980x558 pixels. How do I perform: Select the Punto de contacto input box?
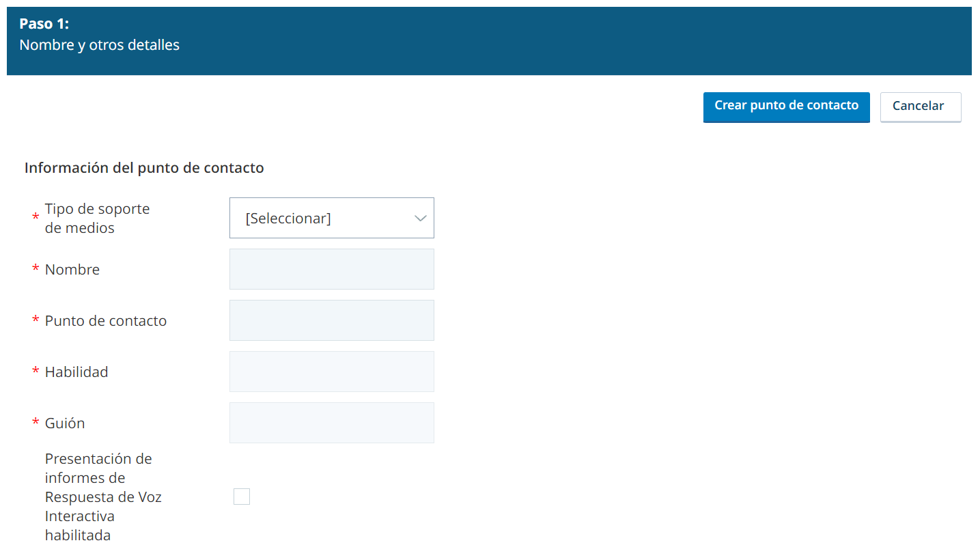[x=331, y=320]
